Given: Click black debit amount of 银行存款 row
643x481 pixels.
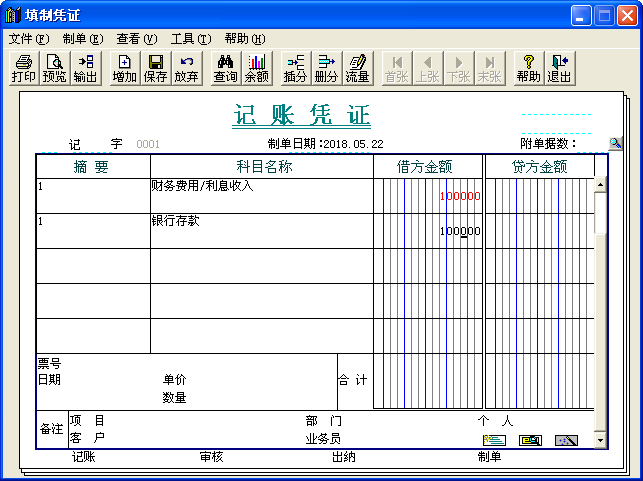Looking at the screenshot, I should (460, 231).
